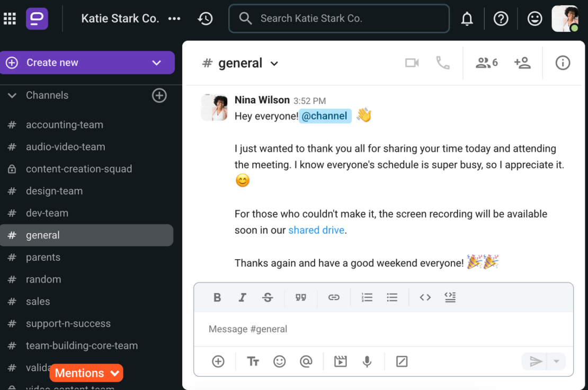588x390 pixels.
Task: Toggle strikethrough formatting
Action: coord(268,297)
